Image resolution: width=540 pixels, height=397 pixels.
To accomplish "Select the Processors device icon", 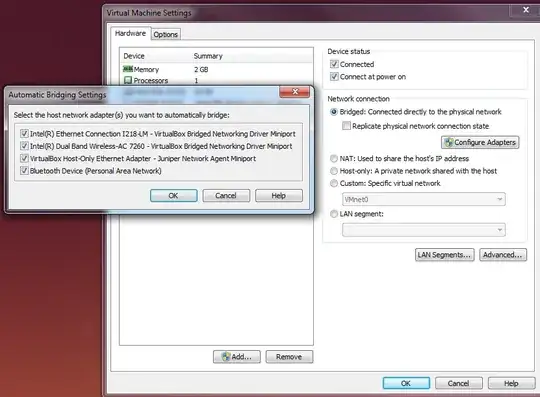I will click(x=128, y=80).
